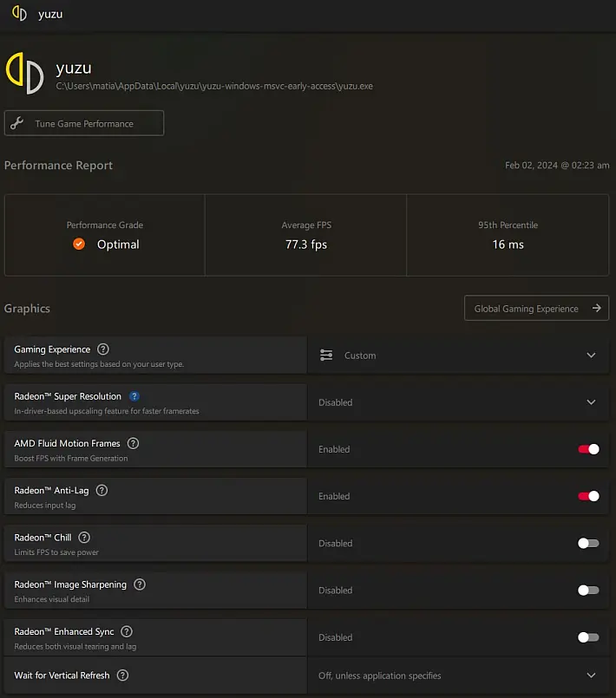Click the Graphics section heading
This screenshot has height=698, width=616.
point(27,309)
